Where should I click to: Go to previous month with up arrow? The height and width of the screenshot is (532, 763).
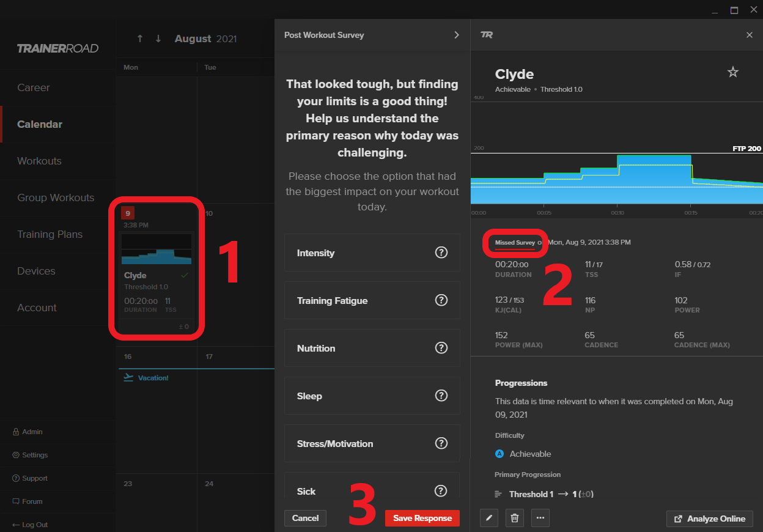point(140,39)
